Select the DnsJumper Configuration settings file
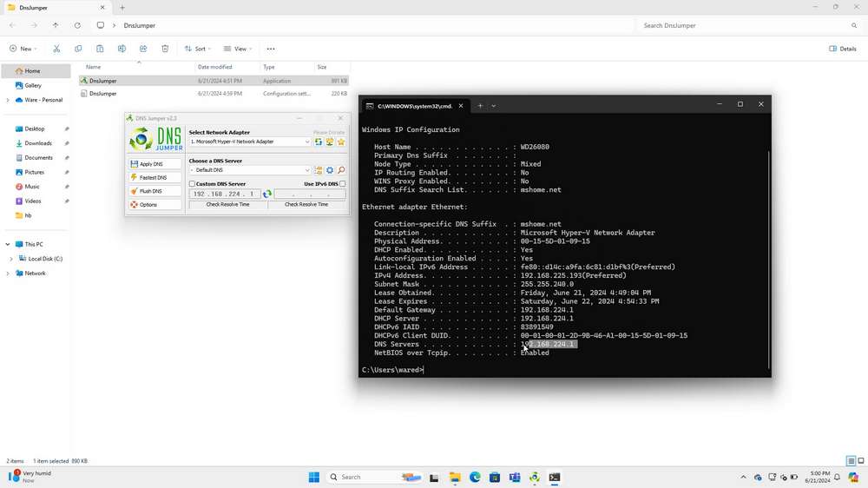This screenshot has width=868, height=488. 214,94
